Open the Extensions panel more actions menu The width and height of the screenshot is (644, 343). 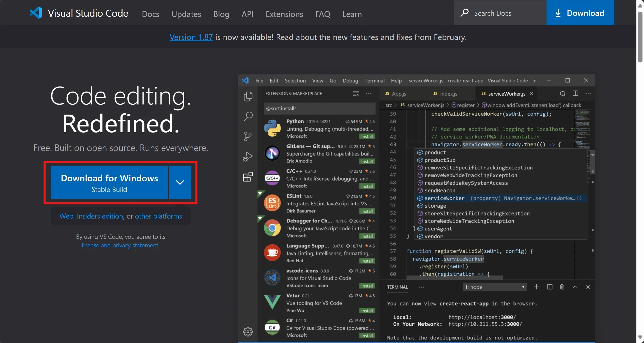(x=369, y=94)
